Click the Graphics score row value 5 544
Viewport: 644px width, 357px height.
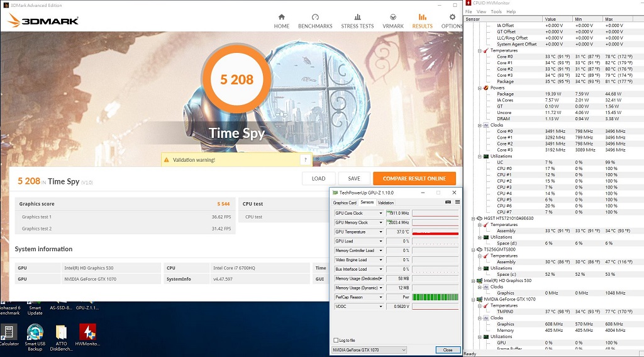[223, 204]
